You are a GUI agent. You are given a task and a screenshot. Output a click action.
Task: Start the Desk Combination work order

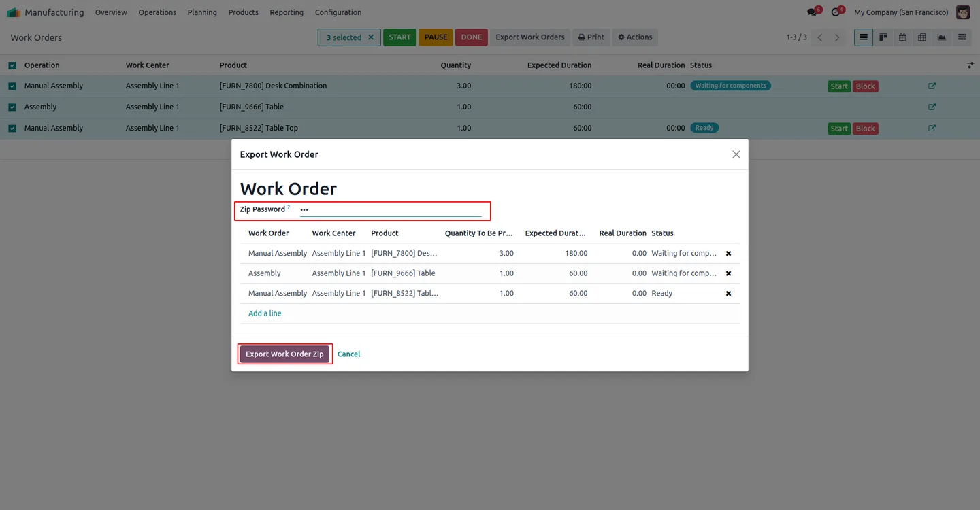(839, 86)
